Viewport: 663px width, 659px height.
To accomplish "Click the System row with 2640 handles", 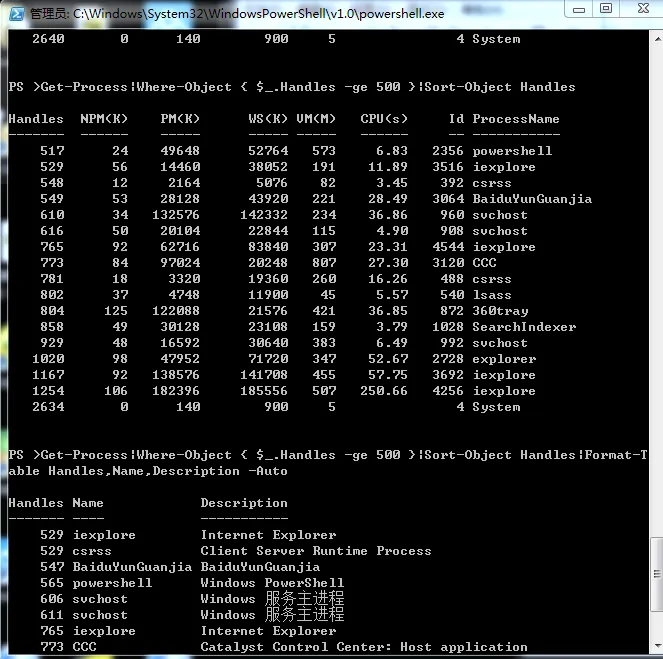I will [x=276, y=39].
